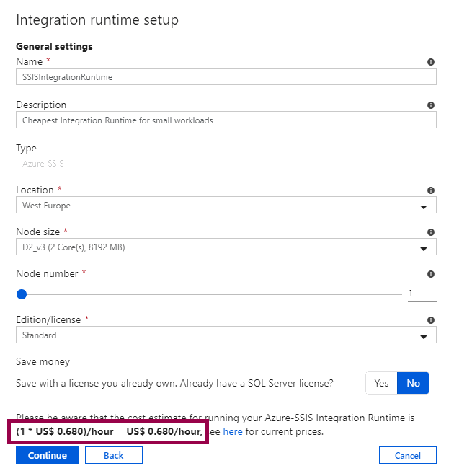This screenshot has height=476, width=454.
Task: Click the Node number value box
Action: point(422,294)
